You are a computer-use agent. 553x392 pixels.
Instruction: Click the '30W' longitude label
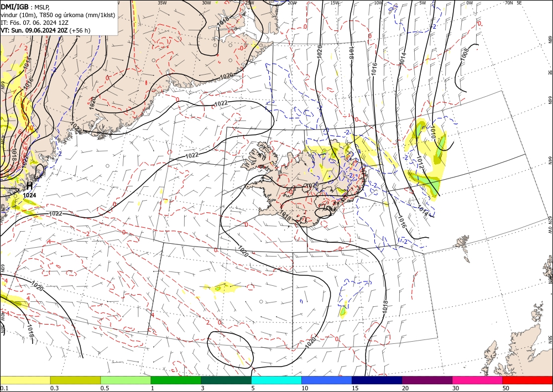(206, 3)
